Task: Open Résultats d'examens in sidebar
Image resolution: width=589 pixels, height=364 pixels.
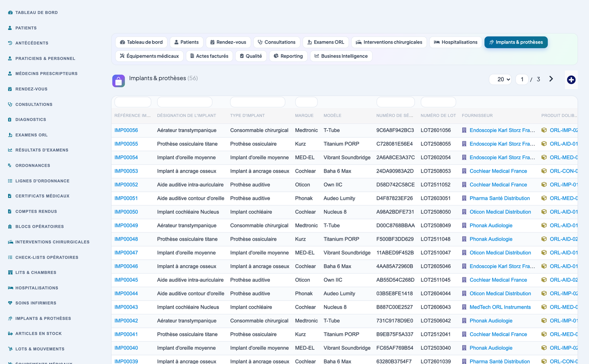Action: point(38,150)
